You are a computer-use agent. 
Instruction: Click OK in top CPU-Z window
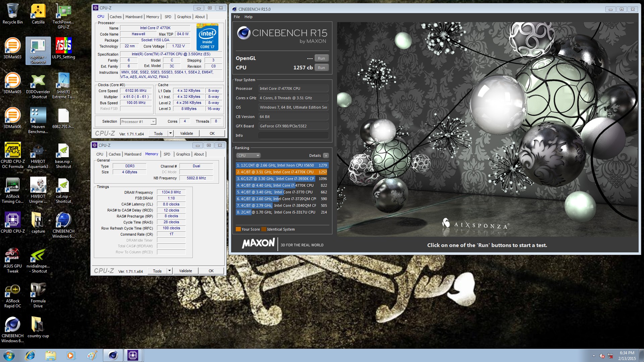point(212,133)
